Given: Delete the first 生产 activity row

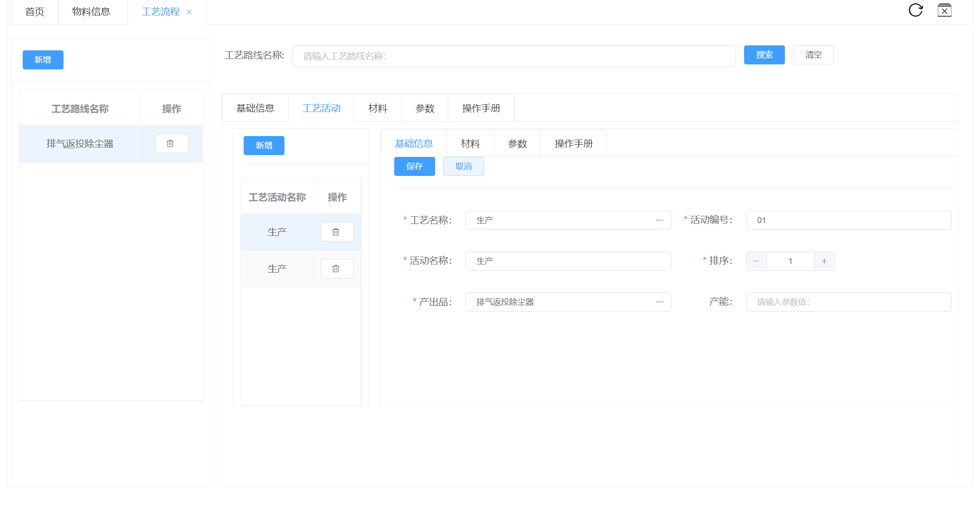Looking at the screenshot, I should [337, 232].
